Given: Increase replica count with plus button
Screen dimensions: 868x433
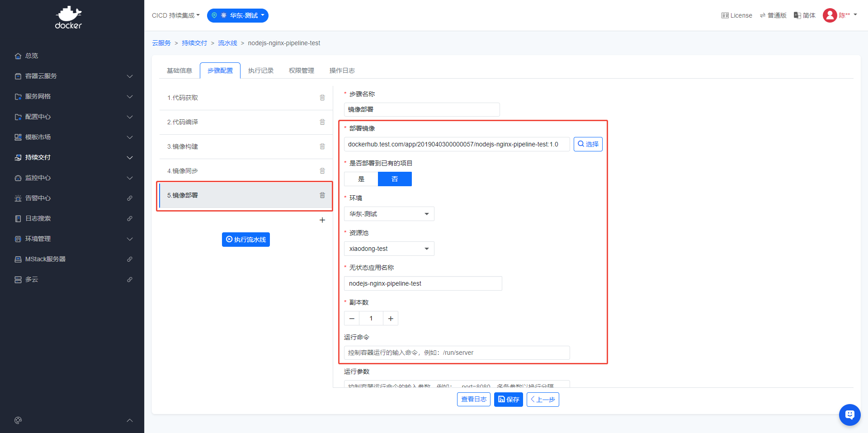Looking at the screenshot, I should pyautogui.click(x=391, y=319).
